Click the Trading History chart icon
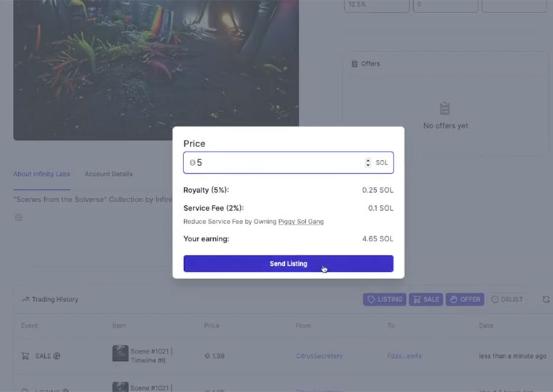The width and height of the screenshot is (553, 392). [x=25, y=299]
